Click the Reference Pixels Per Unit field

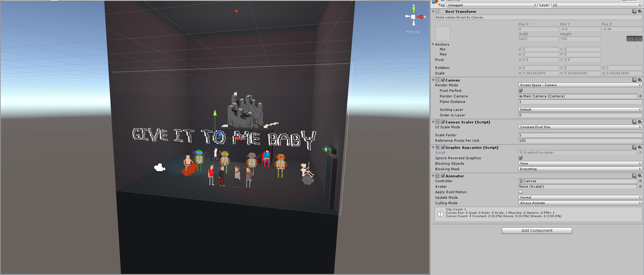tap(580, 141)
